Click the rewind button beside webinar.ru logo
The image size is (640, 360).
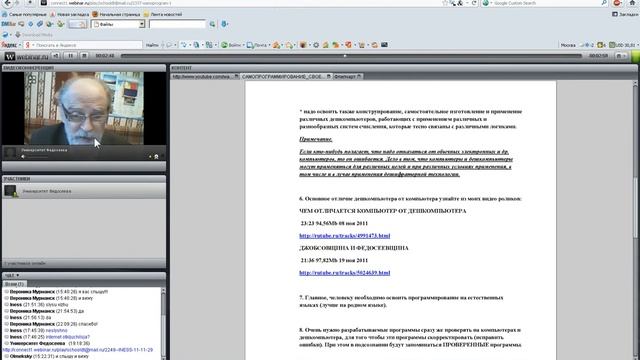[x=56, y=56]
